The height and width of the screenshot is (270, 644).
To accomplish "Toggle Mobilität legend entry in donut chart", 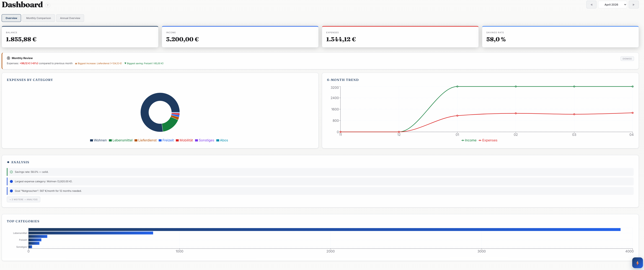I will coord(184,140).
